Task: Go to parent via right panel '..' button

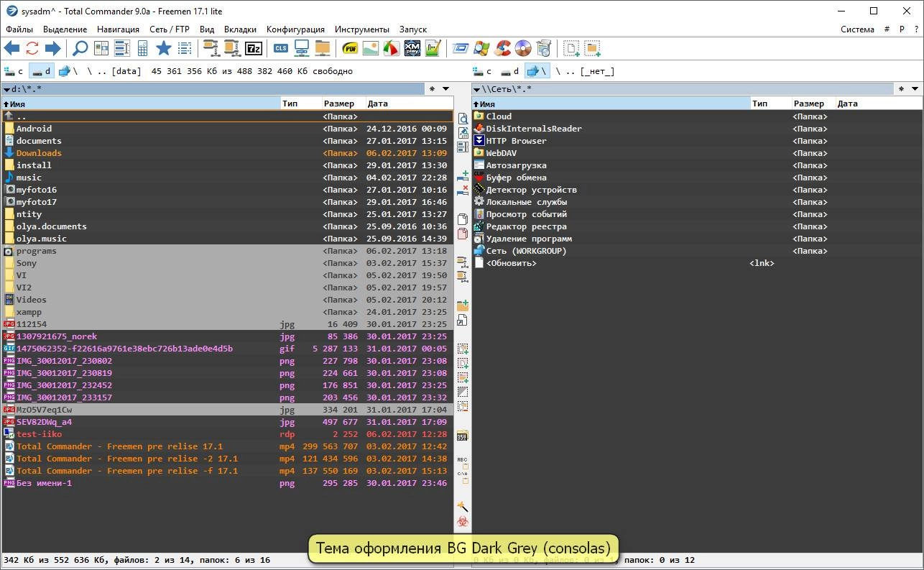Action: point(570,71)
